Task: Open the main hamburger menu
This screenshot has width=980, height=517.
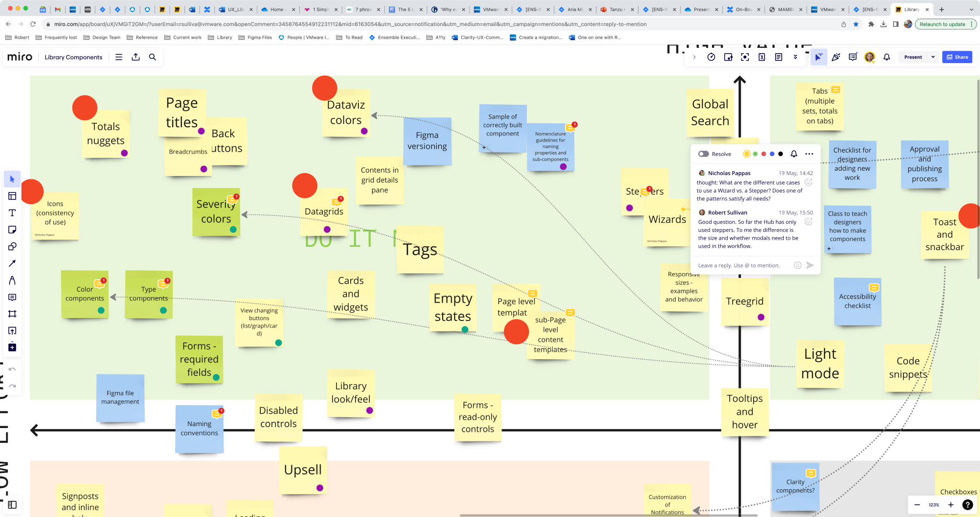Action: (119, 57)
